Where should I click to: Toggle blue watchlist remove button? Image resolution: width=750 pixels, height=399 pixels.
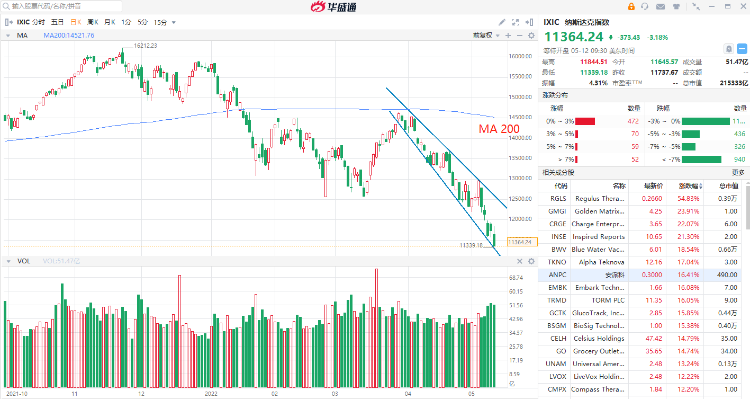tap(742, 49)
